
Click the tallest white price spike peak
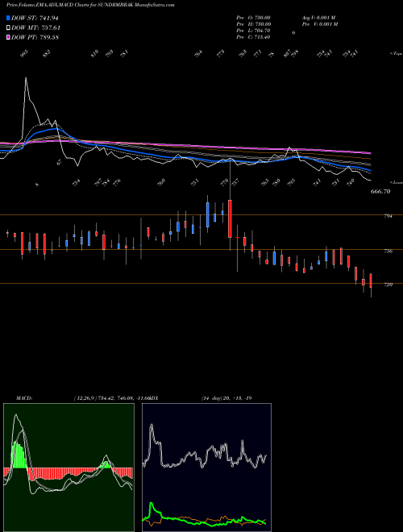tap(26, 78)
